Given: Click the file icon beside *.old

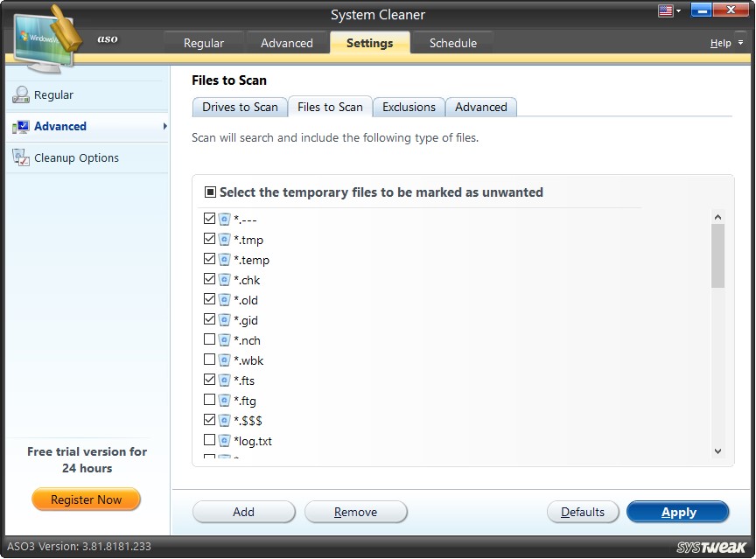Looking at the screenshot, I should 224,299.
